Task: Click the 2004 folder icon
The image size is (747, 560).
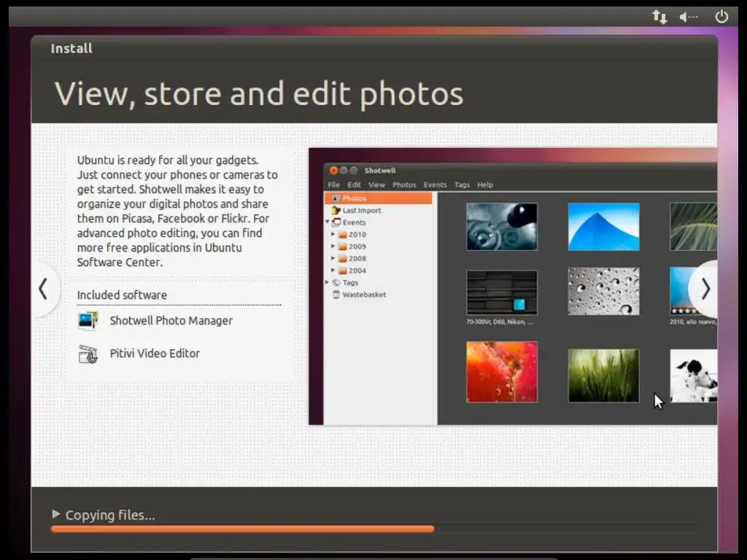Action: (343, 271)
